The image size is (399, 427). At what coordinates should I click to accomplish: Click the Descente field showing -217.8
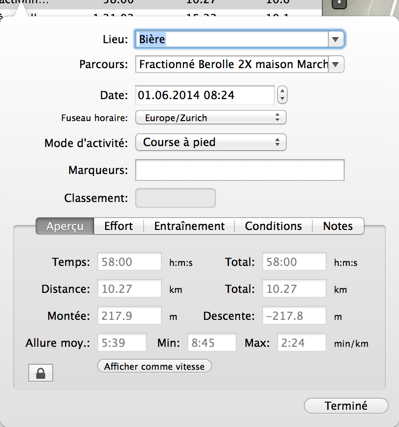point(294,316)
